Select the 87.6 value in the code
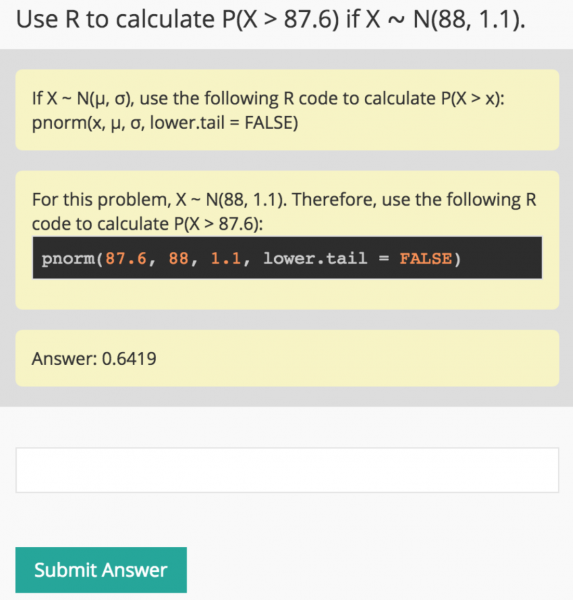The height and width of the screenshot is (600, 573). (x=126, y=258)
